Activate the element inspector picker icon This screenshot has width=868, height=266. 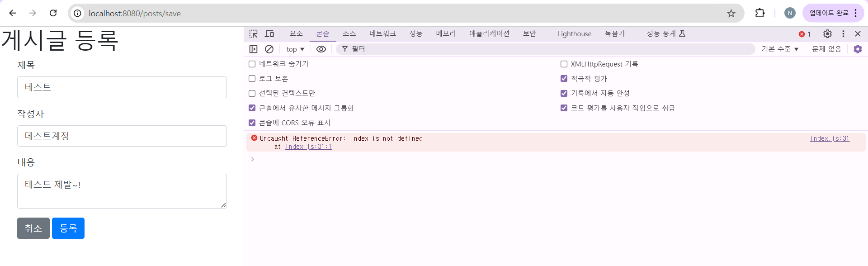click(x=254, y=34)
